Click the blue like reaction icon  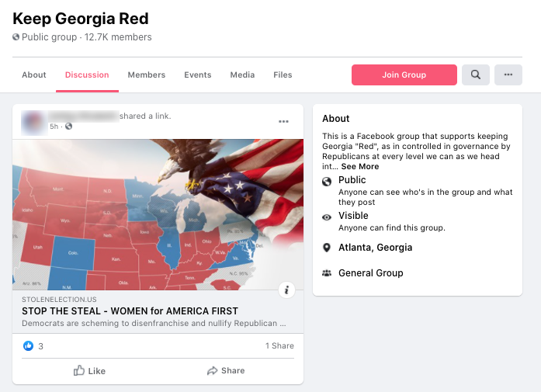29,346
